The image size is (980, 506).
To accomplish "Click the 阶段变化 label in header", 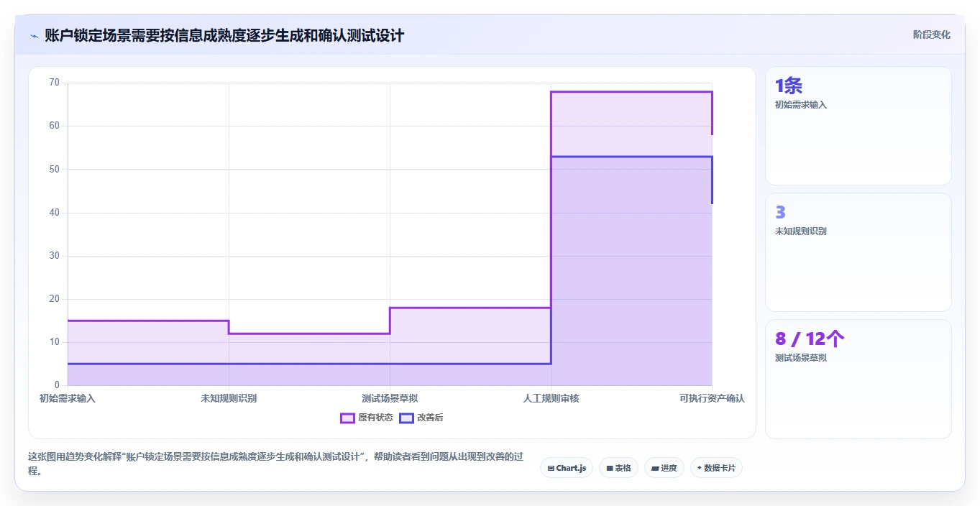I will coord(931,34).
